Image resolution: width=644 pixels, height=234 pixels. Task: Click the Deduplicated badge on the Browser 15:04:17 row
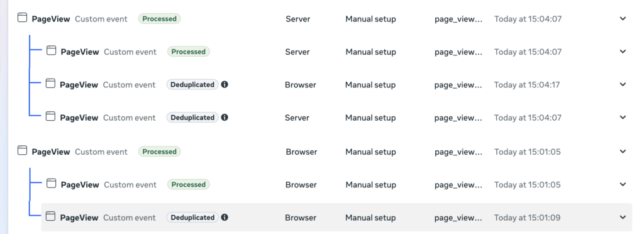pos(192,84)
